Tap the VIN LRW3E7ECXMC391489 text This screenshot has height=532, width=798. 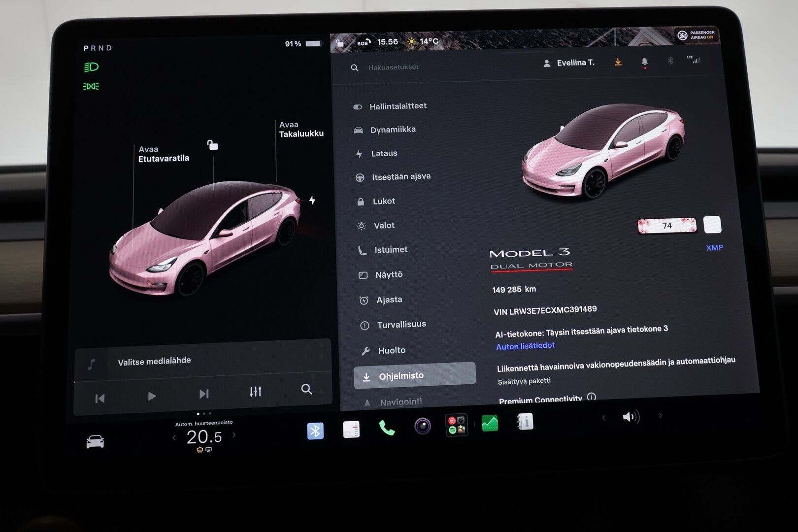[x=545, y=310]
